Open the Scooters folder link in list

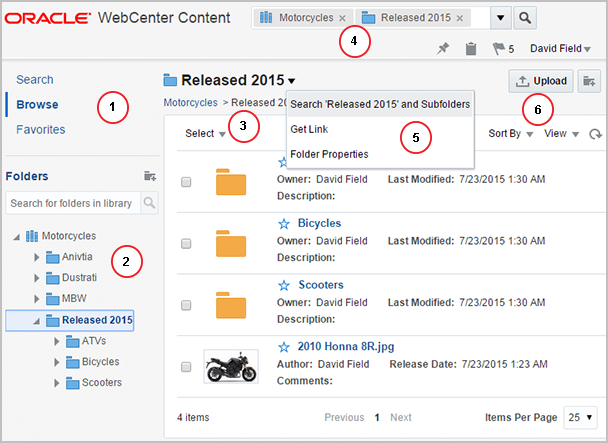tap(321, 285)
